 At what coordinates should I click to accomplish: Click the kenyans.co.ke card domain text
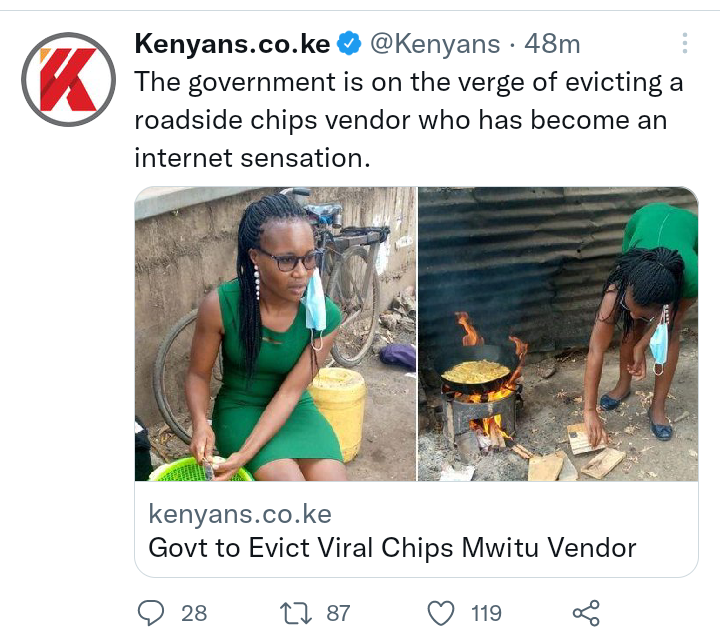click(240, 514)
